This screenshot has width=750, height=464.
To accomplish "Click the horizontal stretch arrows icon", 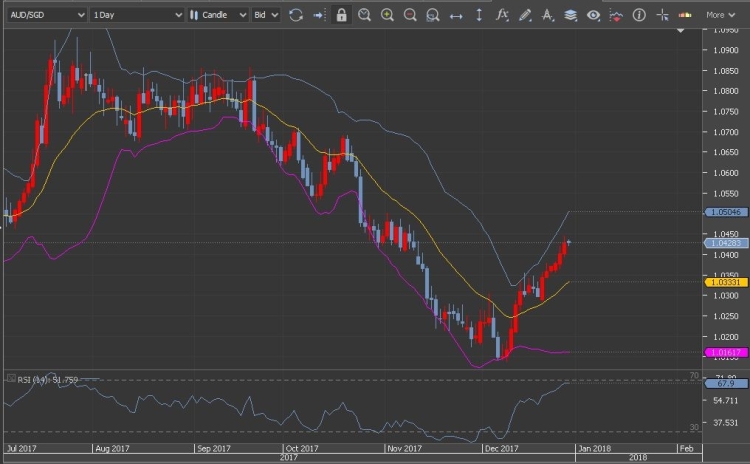I will [x=456, y=15].
